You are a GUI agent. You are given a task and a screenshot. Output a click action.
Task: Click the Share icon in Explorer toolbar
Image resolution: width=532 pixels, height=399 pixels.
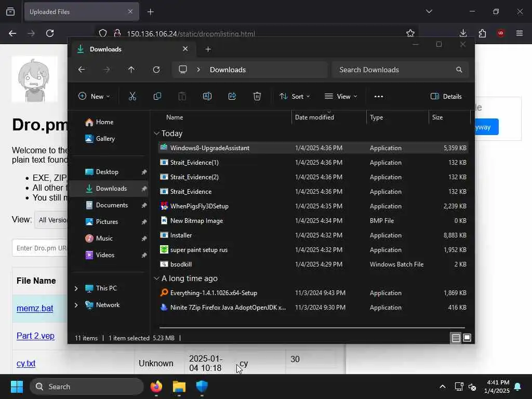232,96
